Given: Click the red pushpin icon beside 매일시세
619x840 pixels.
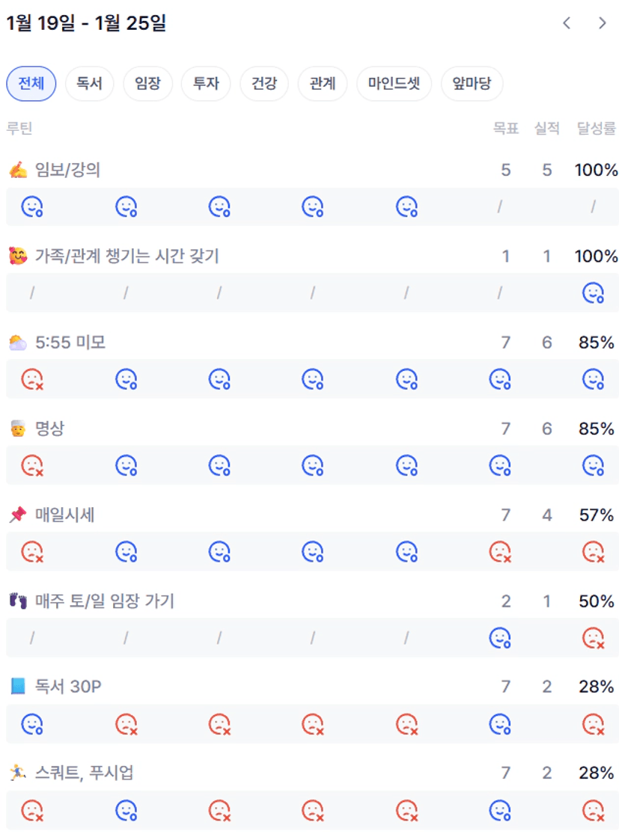Looking at the screenshot, I should (18, 515).
